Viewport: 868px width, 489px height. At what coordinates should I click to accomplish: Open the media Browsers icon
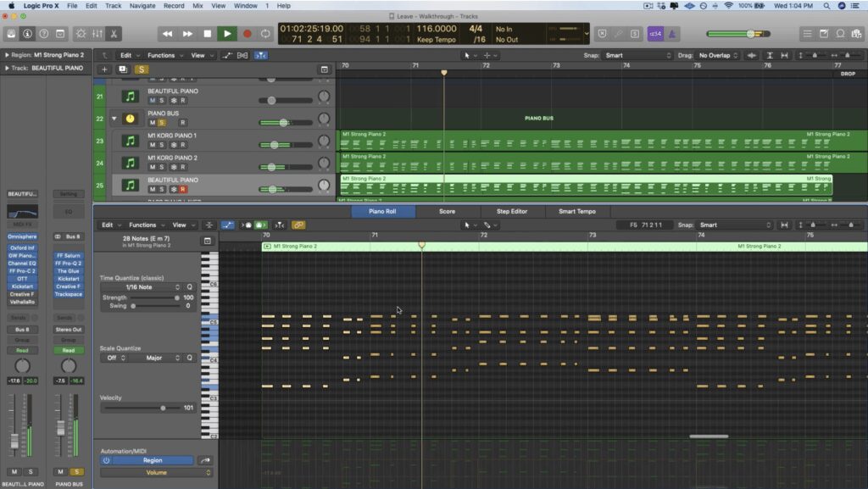(x=857, y=34)
